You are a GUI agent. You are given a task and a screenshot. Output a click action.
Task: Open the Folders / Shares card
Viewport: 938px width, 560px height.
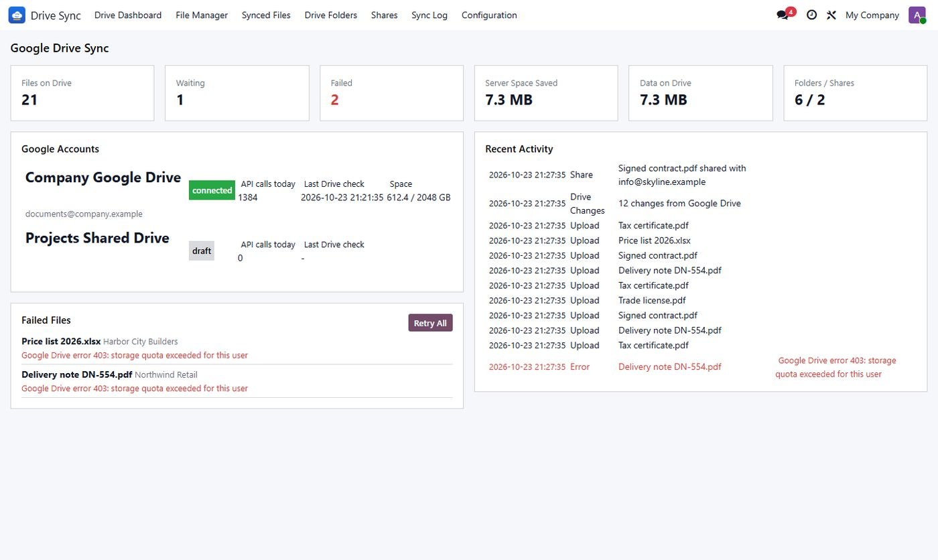point(856,93)
